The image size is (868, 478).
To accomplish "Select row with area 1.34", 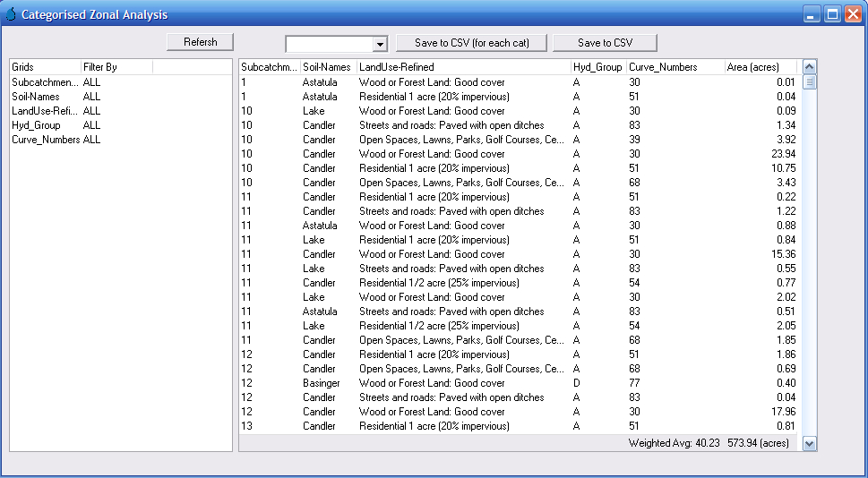I will (519, 125).
